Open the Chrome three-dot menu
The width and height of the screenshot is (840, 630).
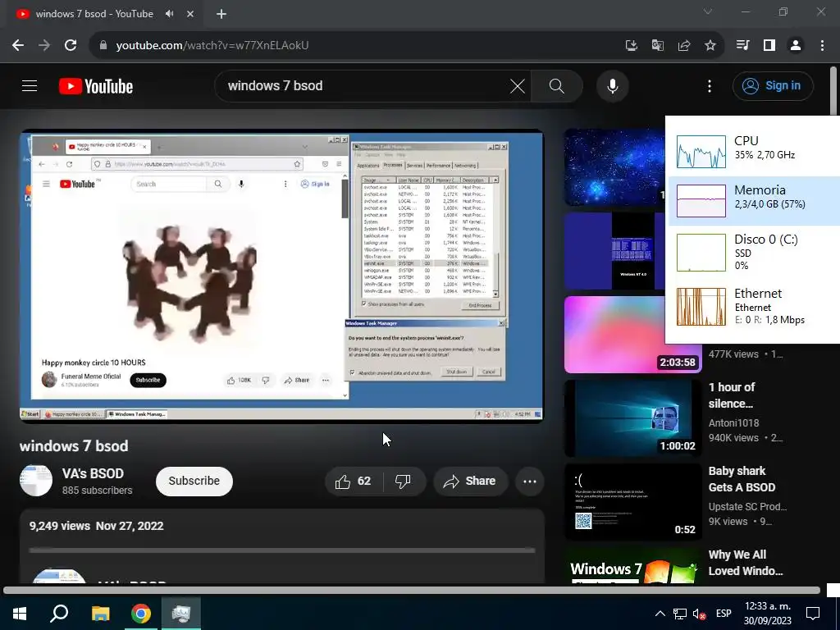(822, 46)
